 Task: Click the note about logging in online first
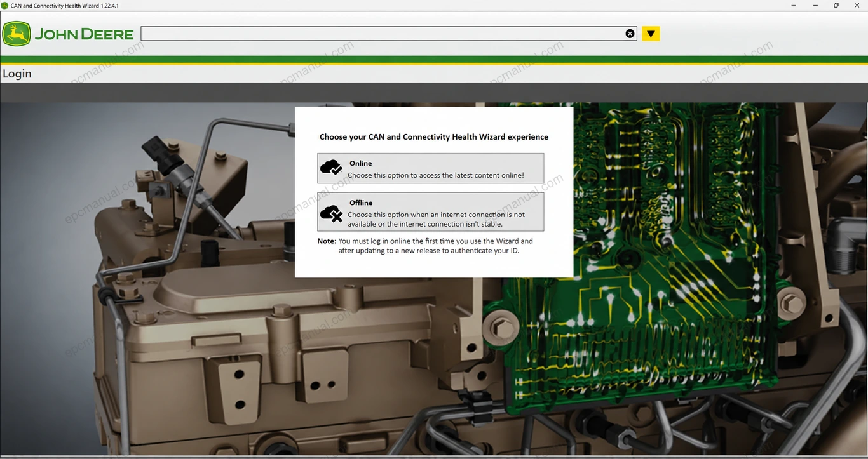point(425,246)
